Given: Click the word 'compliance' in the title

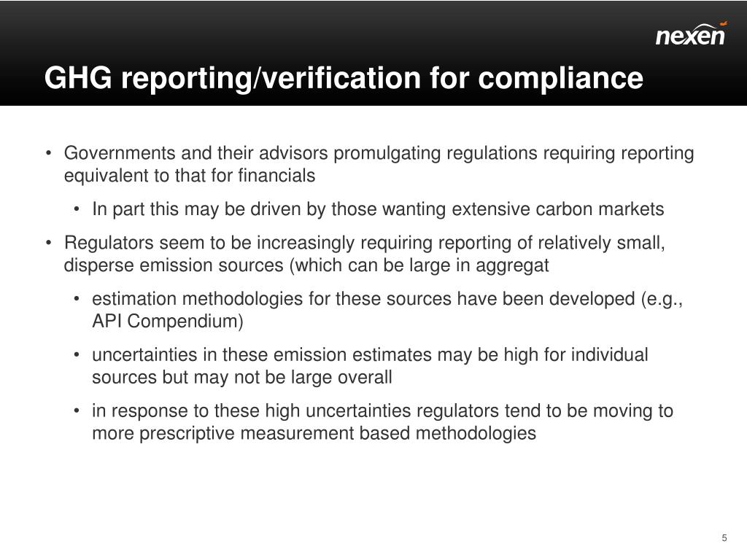Looking at the screenshot, I should point(561,79).
